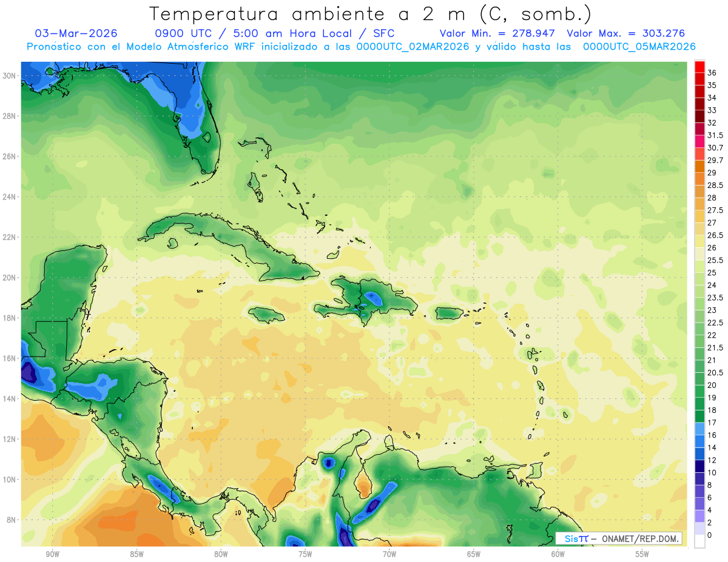The height and width of the screenshot is (562, 728).
Task: Click the '28.5' value on the color scale
Action: pyautogui.click(x=715, y=186)
